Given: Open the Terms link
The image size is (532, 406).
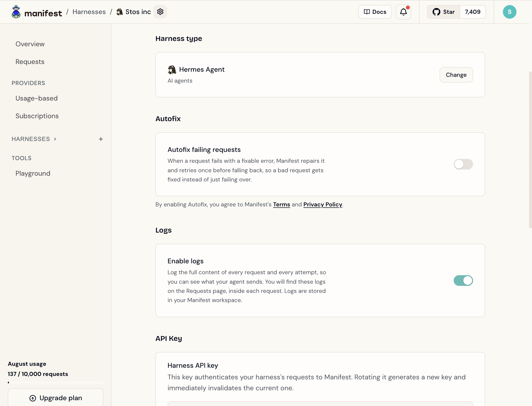Looking at the screenshot, I should pyautogui.click(x=282, y=204).
